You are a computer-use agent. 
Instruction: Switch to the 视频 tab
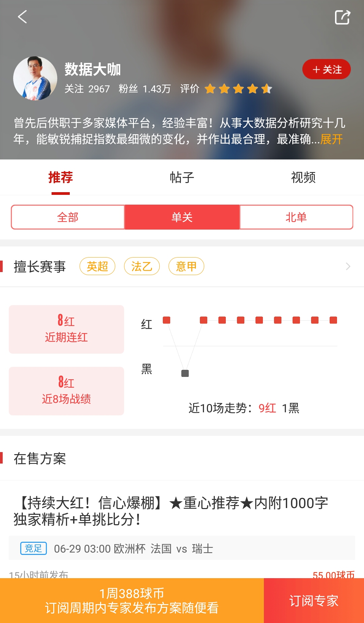click(303, 177)
